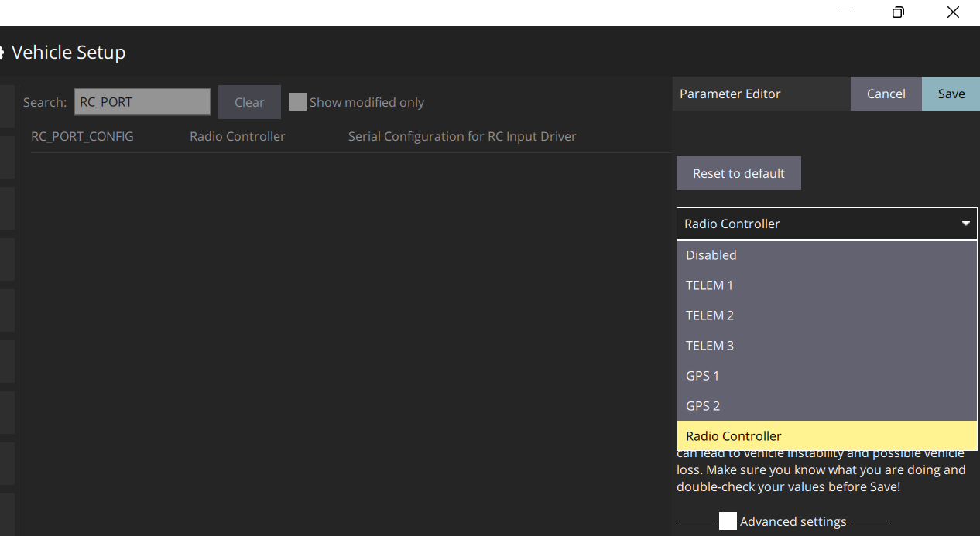
Task: Choose TELEM 1 in the dropdown list
Action: coord(827,285)
